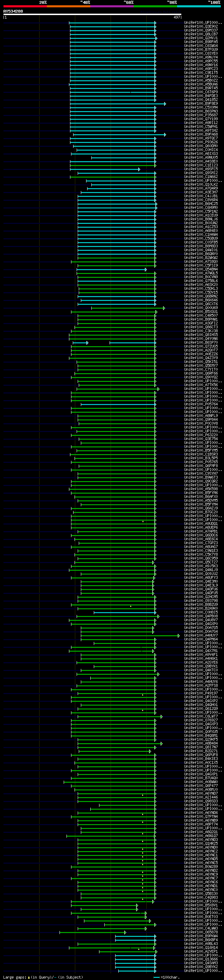
Task: Select hit label UniRef100_Q86CT3
Action: (x=201, y=327)
